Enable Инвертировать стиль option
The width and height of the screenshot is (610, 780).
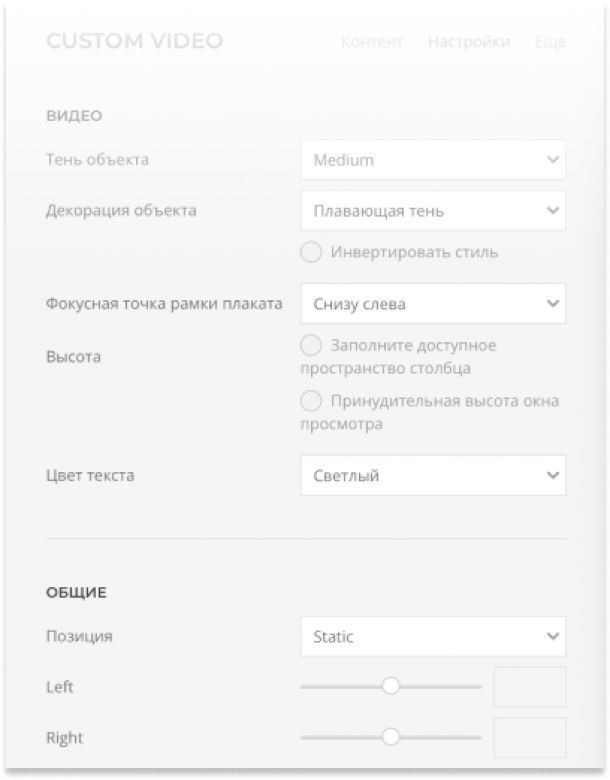[311, 252]
